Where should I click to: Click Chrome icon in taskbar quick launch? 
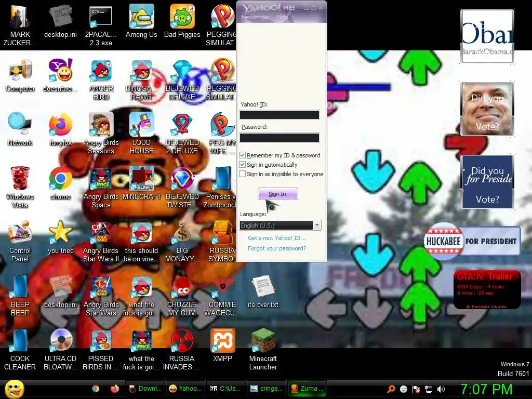(96, 389)
